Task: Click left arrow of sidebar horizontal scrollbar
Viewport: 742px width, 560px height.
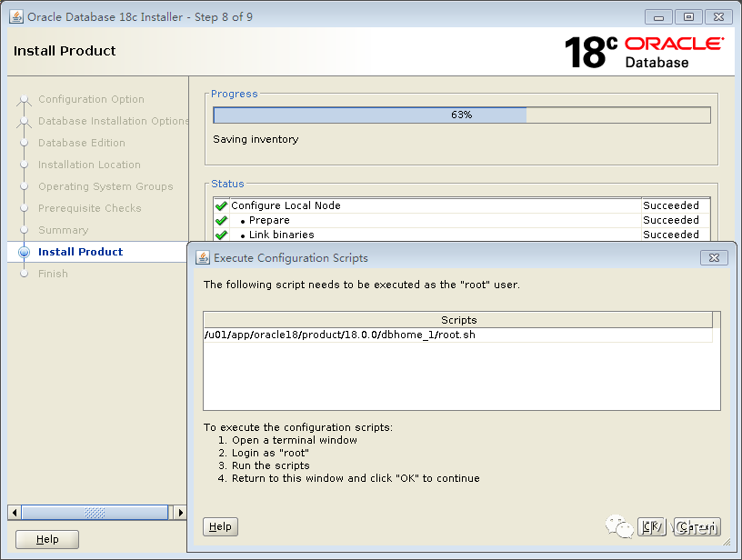Action: click(x=15, y=512)
